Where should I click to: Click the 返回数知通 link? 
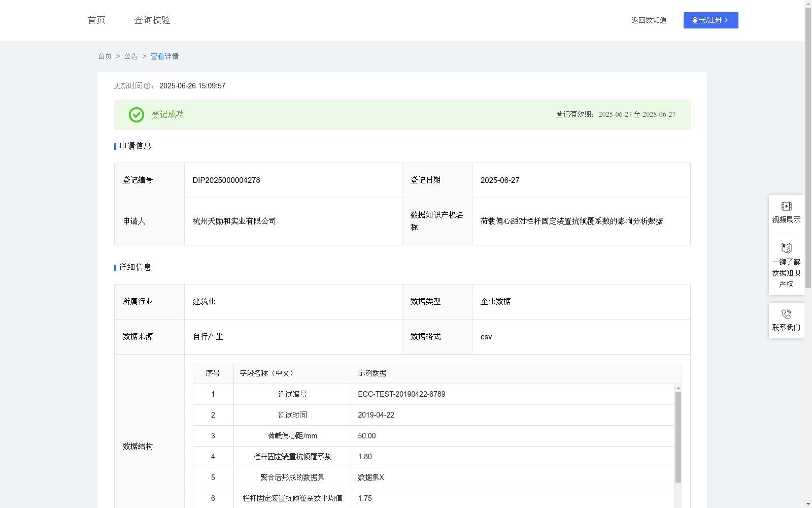649,20
